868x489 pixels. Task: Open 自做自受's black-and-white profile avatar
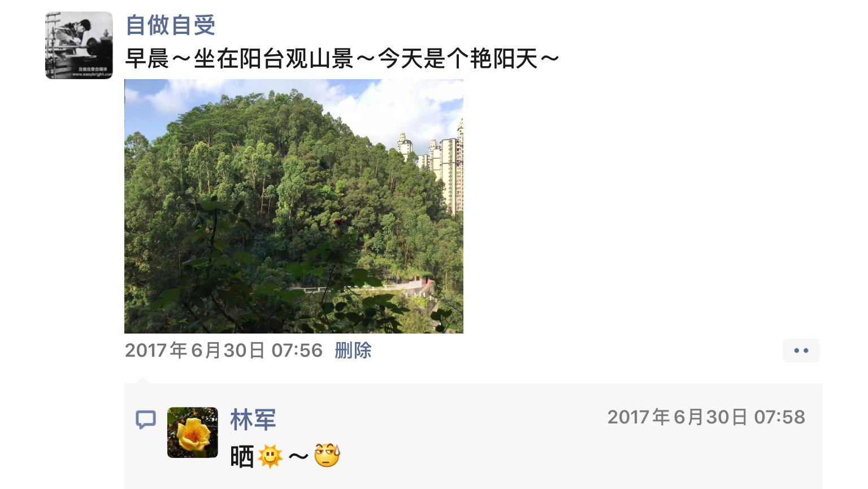click(x=79, y=45)
